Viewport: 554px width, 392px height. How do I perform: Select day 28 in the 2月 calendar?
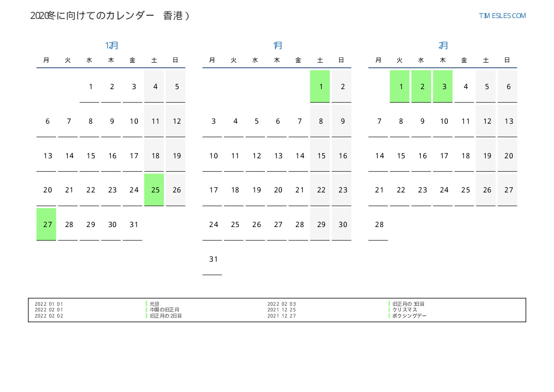(x=378, y=225)
